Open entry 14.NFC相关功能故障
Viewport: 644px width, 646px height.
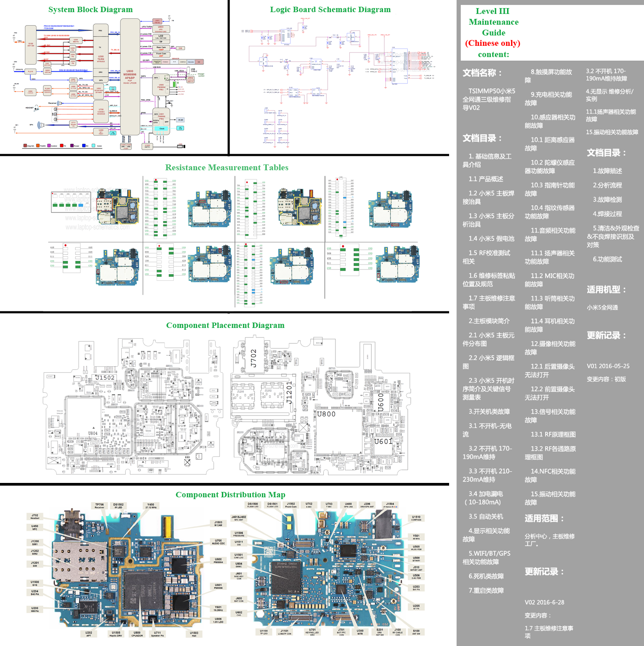[x=550, y=475]
